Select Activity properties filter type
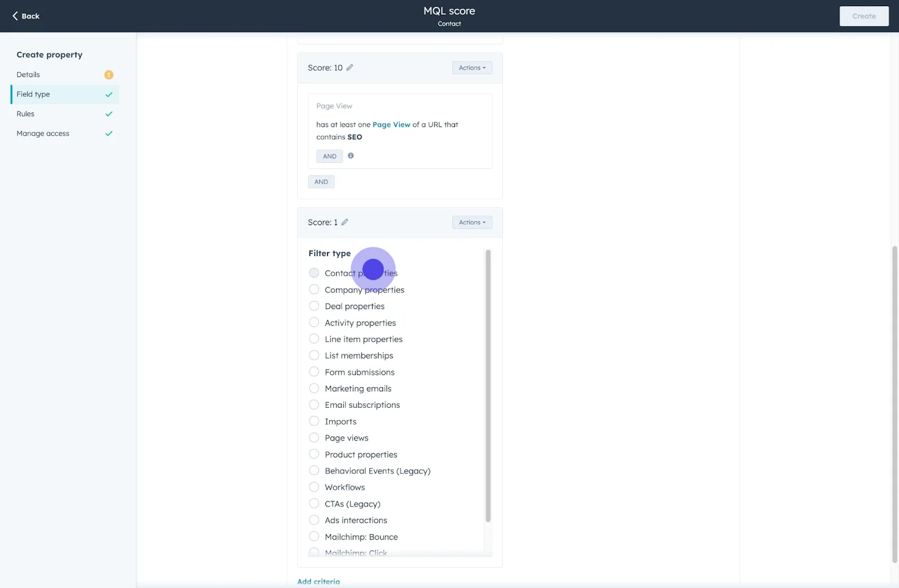 pos(314,322)
